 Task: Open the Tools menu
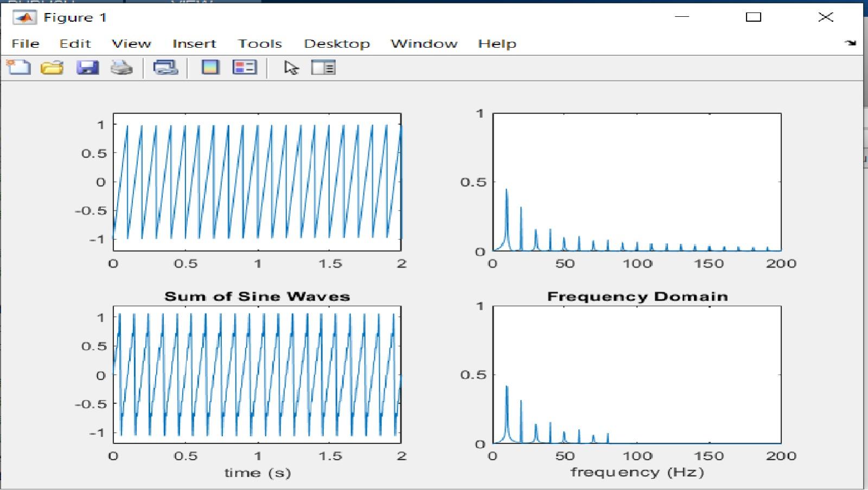coord(259,43)
